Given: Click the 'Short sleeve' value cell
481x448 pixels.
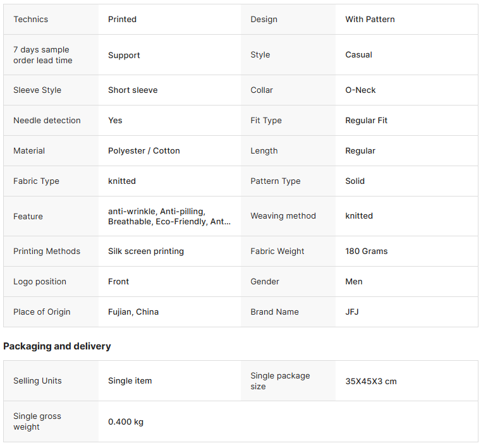Looking at the screenshot, I should [133, 90].
